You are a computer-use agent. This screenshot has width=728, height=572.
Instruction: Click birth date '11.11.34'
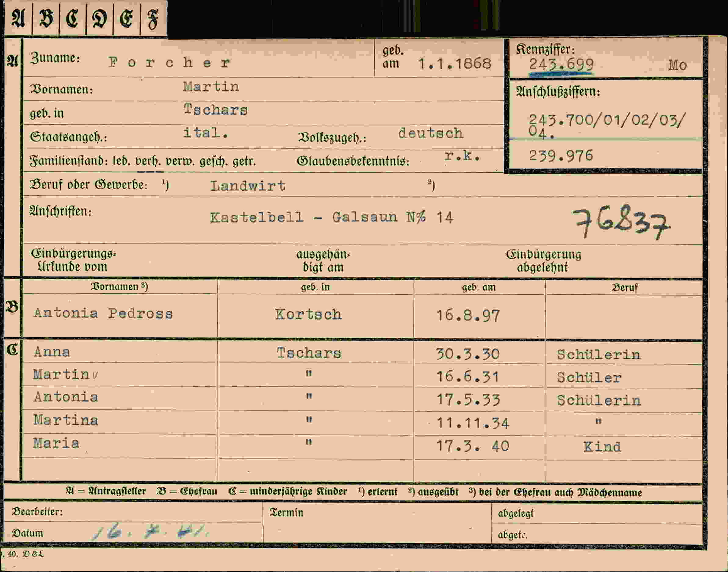473,423
